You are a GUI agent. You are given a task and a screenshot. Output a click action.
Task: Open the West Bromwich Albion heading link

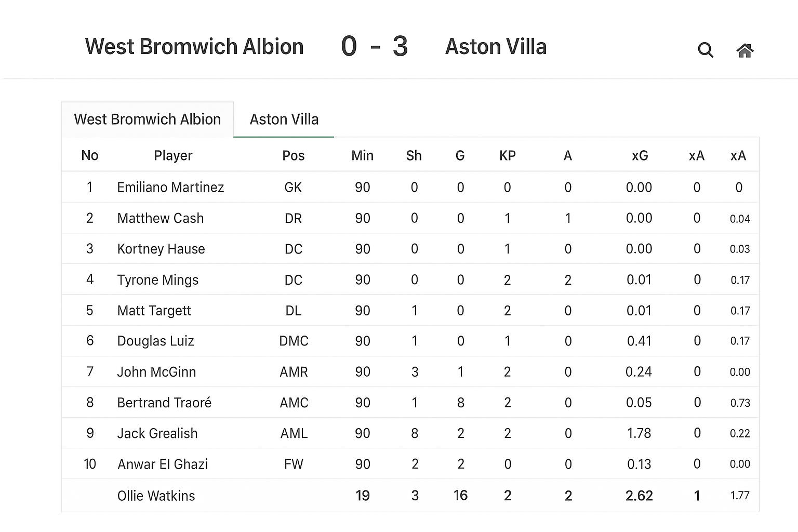pyautogui.click(x=194, y=47)
